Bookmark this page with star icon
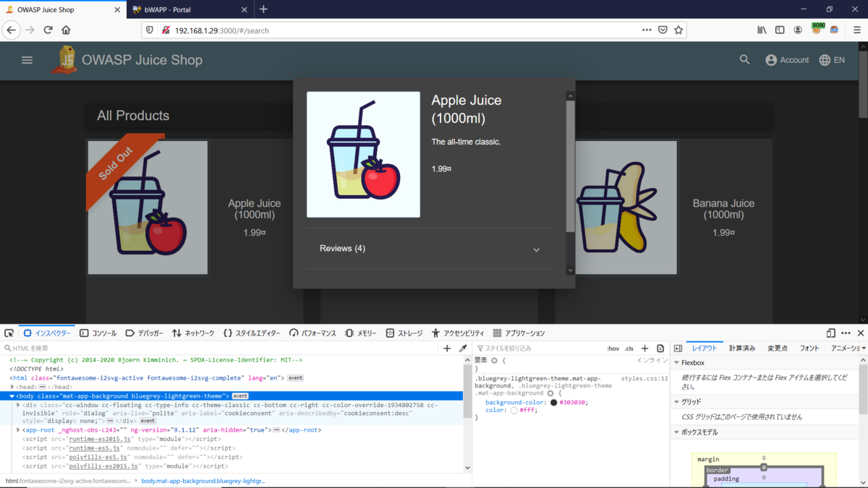 click(678, 30)
